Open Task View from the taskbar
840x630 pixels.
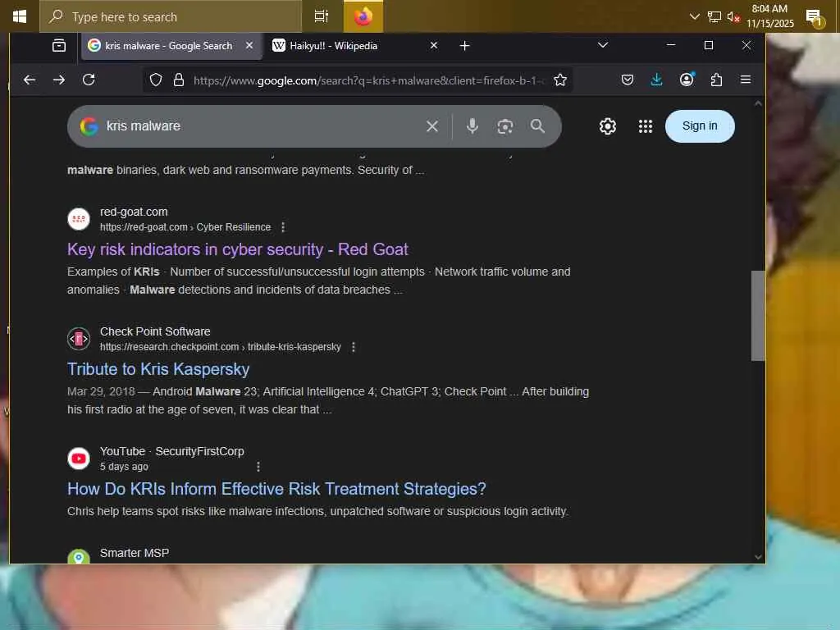tap(322, 16)
